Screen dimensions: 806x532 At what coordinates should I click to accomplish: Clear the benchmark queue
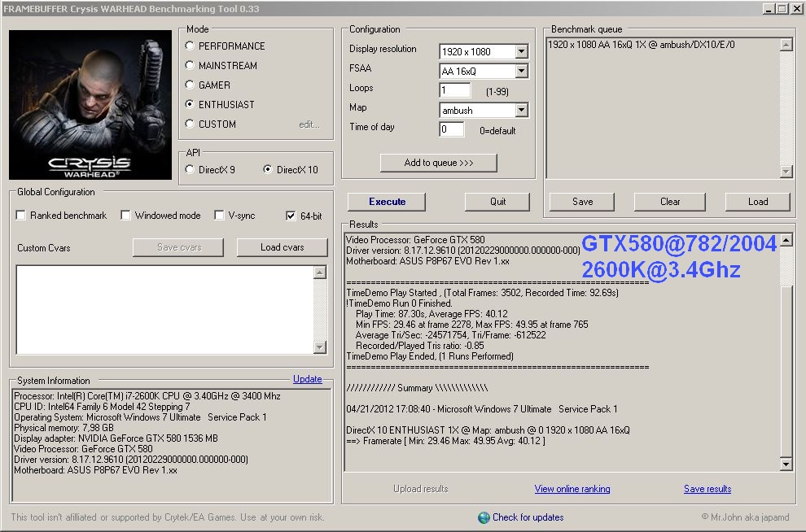point(670,202)
